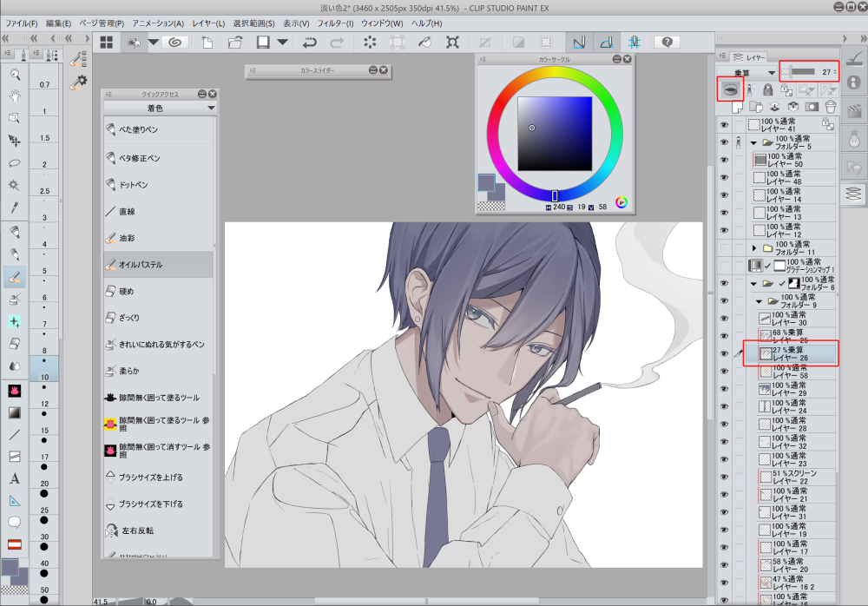Choose the Text tool
This screenshot has width=868, height=606.
[x=15, y=478]
